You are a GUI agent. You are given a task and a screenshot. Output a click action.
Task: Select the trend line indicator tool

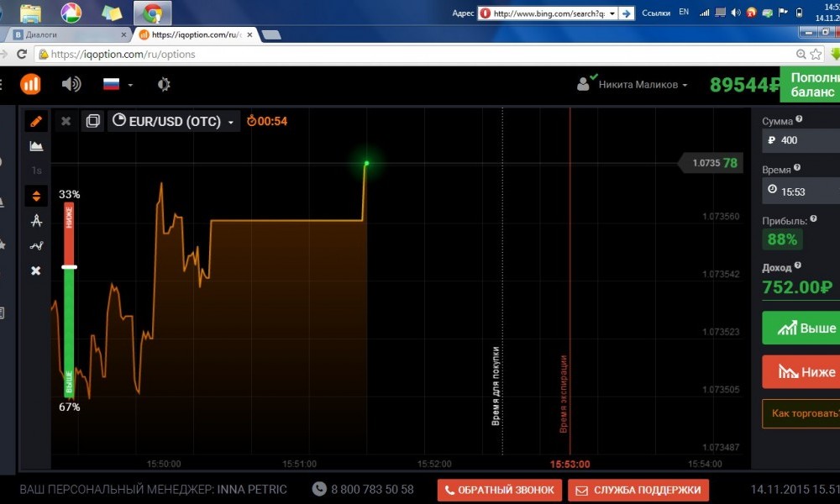(36, 246)
